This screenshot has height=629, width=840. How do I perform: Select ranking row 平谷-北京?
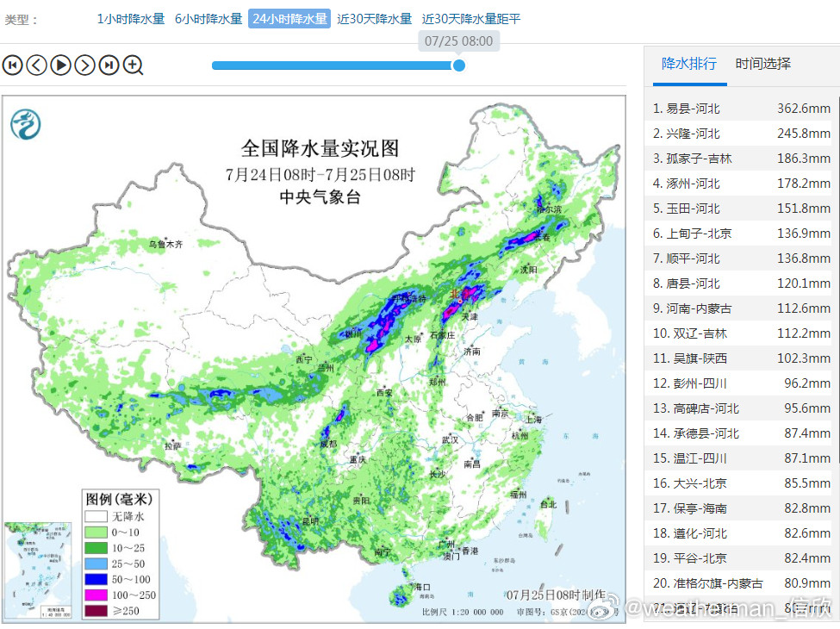pos(739,558)
